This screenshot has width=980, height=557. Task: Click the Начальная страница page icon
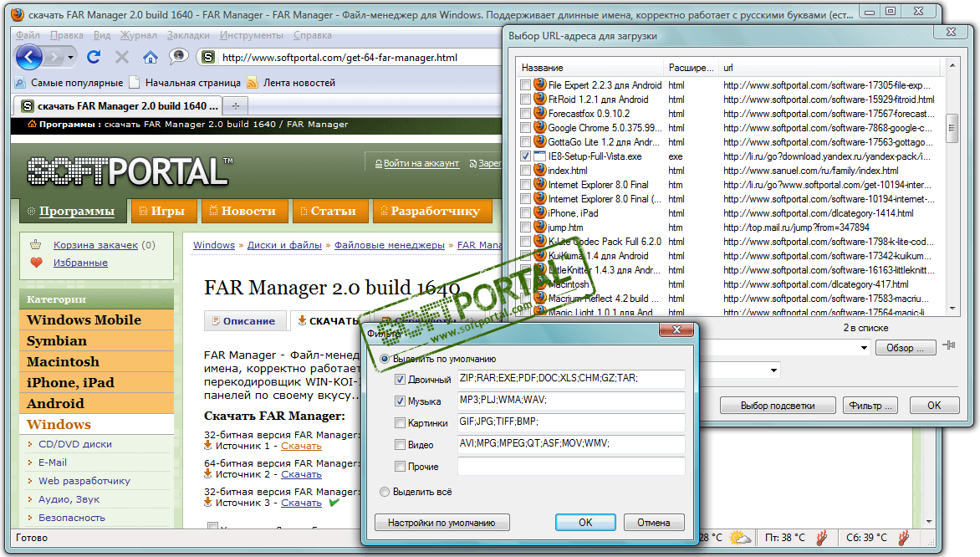[135, 83]
